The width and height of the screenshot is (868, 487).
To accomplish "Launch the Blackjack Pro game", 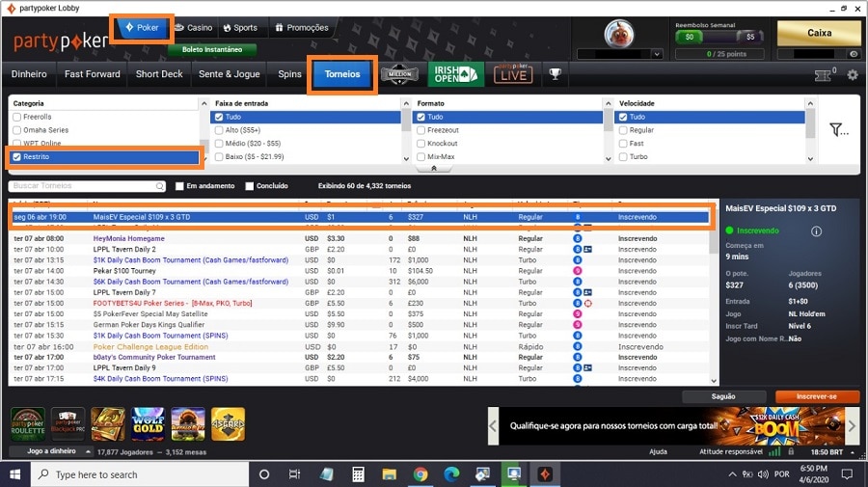I will click(x=68, y=424).
